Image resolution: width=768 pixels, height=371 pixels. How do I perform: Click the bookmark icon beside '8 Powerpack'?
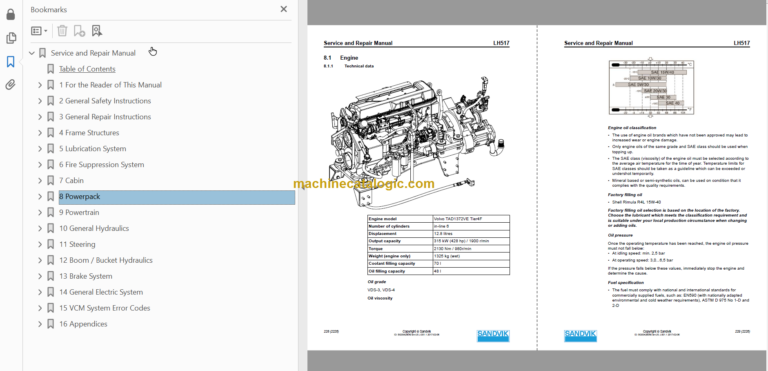click(50, 197)
